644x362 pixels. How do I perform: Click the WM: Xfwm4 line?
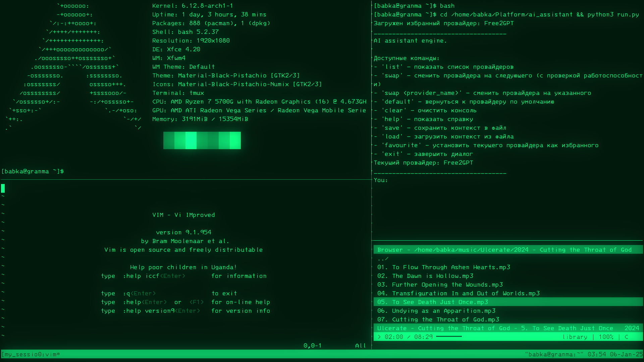coord(169,58)
